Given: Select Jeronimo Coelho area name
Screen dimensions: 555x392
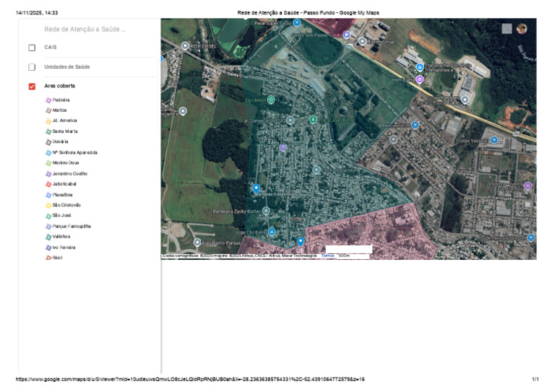Looking at the screenshot, I should pos(69,174).
